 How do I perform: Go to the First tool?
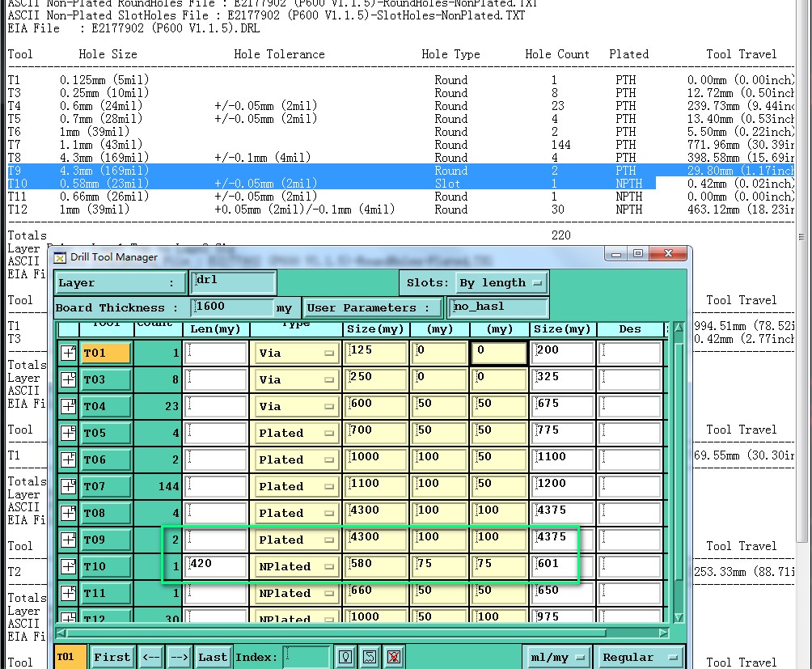pyautogui.click(x=112, y=657)
